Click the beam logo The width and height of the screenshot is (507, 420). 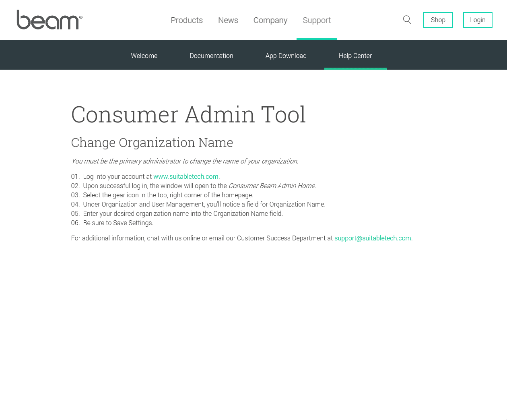pos(49,20)
